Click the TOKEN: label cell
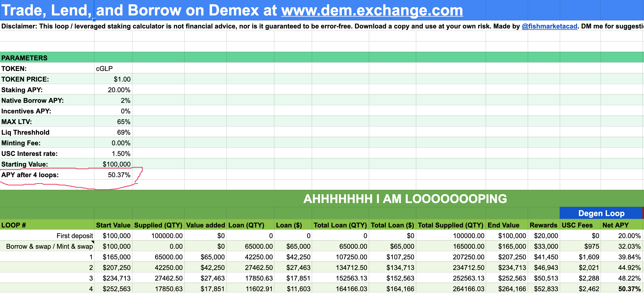Screen dimensions: 644x293 47,69
